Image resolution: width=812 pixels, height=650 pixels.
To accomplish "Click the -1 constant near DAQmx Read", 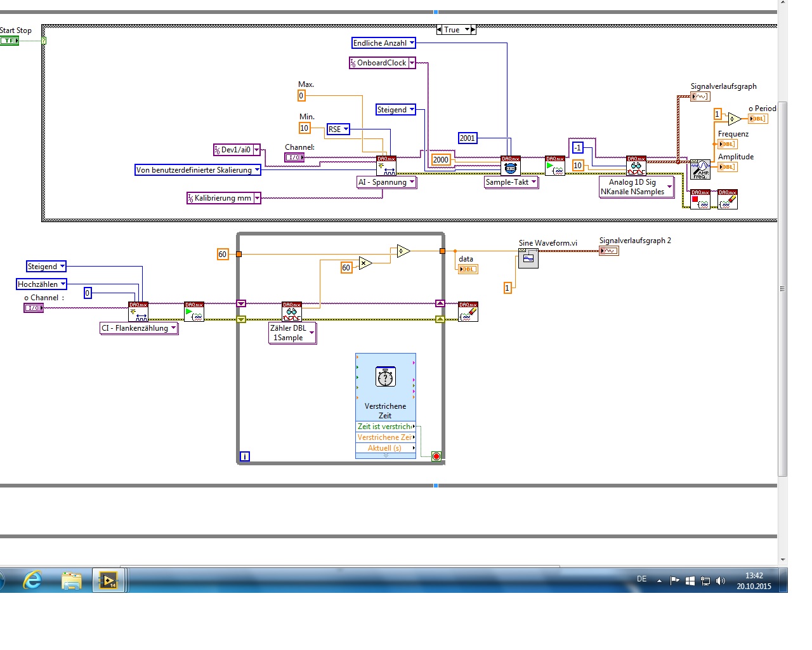I will tap(577, 148).
